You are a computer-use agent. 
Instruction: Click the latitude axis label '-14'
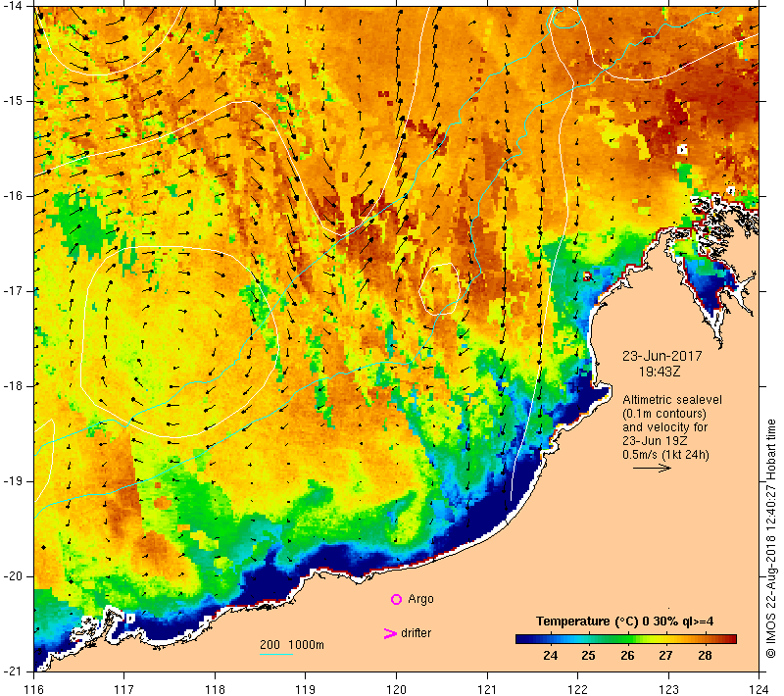click(x=12, y=6)
